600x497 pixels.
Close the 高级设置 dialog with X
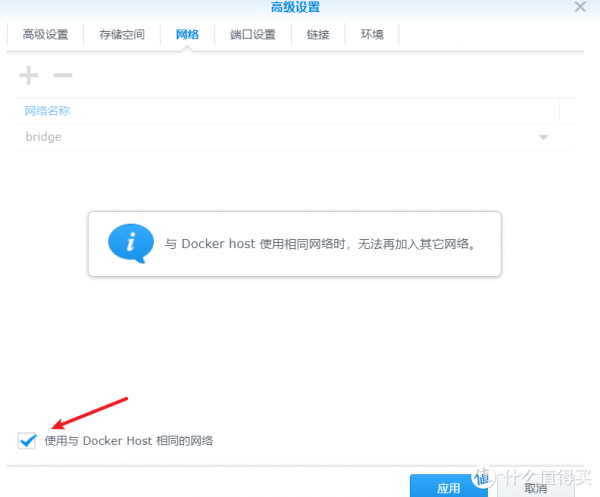[x=579, y=8]
